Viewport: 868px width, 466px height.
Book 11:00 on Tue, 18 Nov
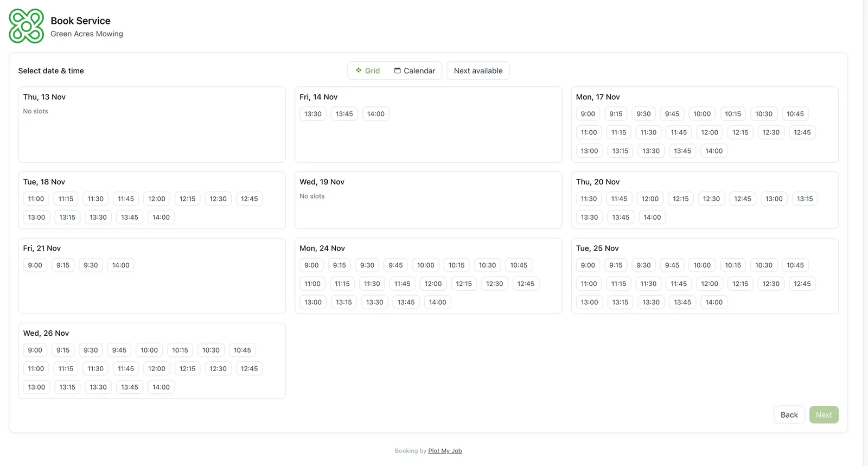36,199
